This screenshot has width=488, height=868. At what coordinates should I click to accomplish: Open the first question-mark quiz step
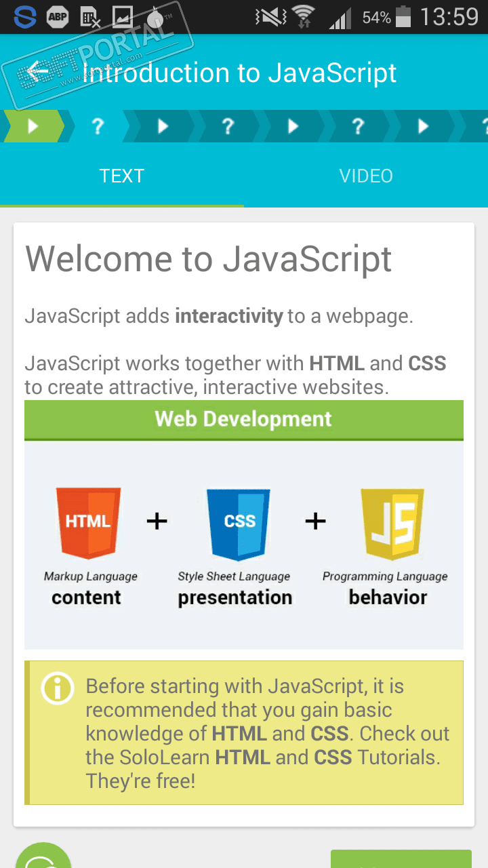[98, 126]
